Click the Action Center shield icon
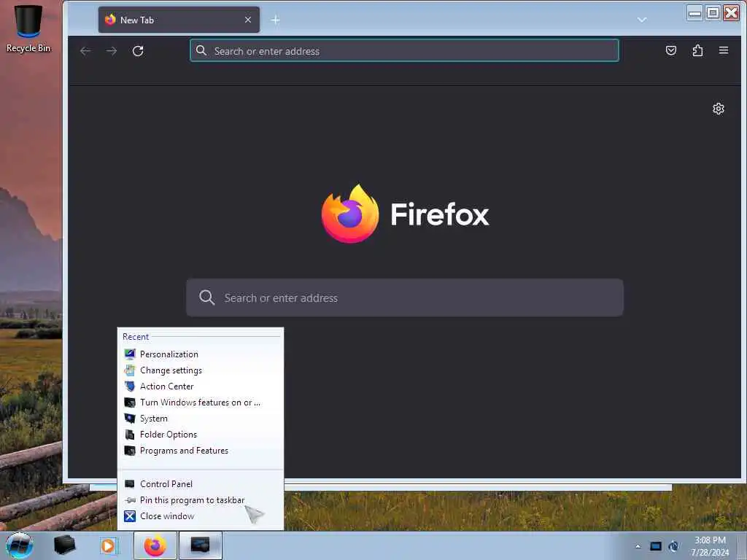 pos(130,386)
